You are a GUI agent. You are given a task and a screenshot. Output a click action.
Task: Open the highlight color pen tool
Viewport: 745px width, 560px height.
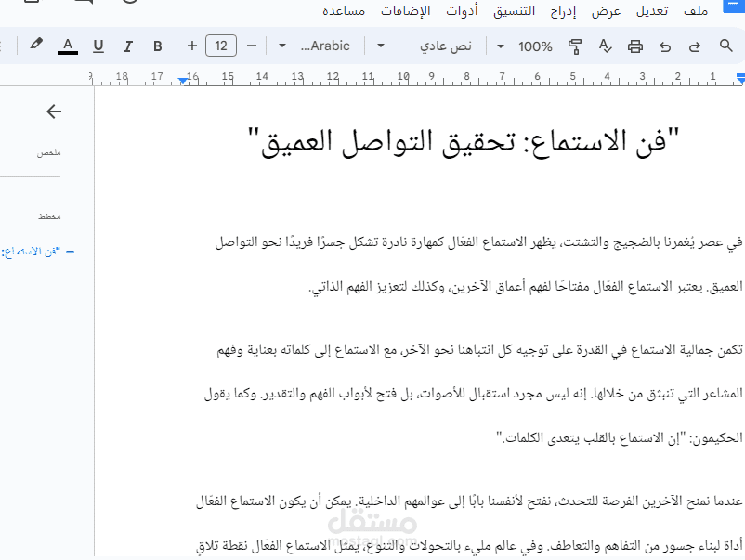pyautogui.click(x=36, y=45)
